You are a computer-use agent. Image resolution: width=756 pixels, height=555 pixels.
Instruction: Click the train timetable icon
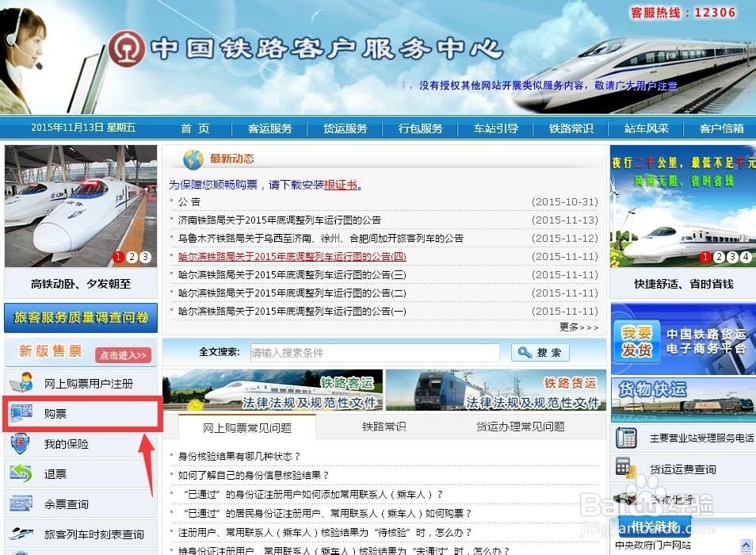pos(21,534)
